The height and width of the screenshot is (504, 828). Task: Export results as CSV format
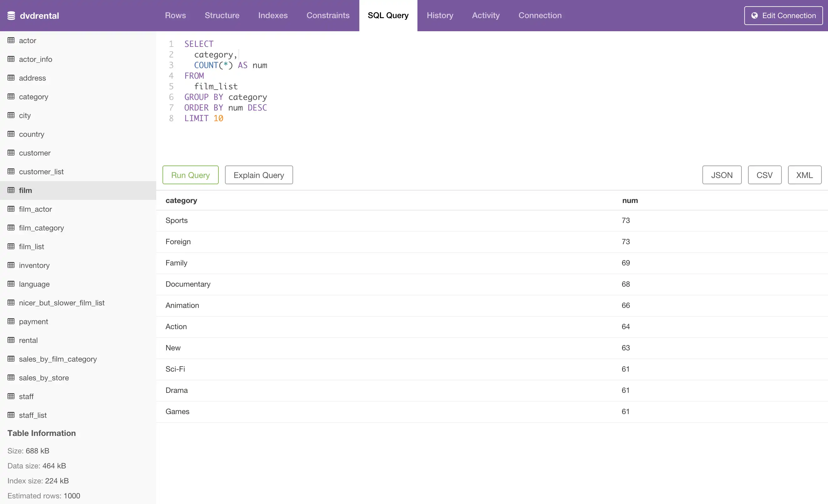point(765,175)
